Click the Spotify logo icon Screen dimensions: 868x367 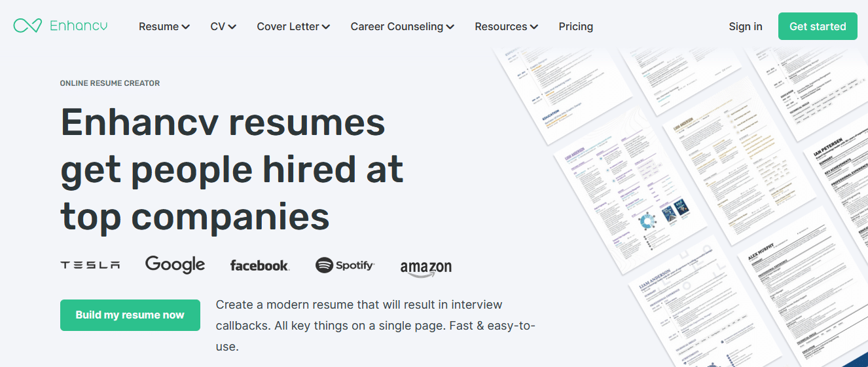point(324,265)
